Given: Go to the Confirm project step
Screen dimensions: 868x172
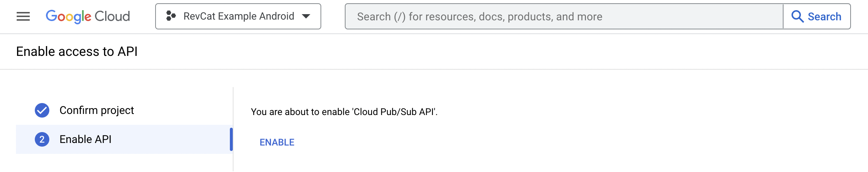Looking at the screenshot, I should (x=96, y=110).
